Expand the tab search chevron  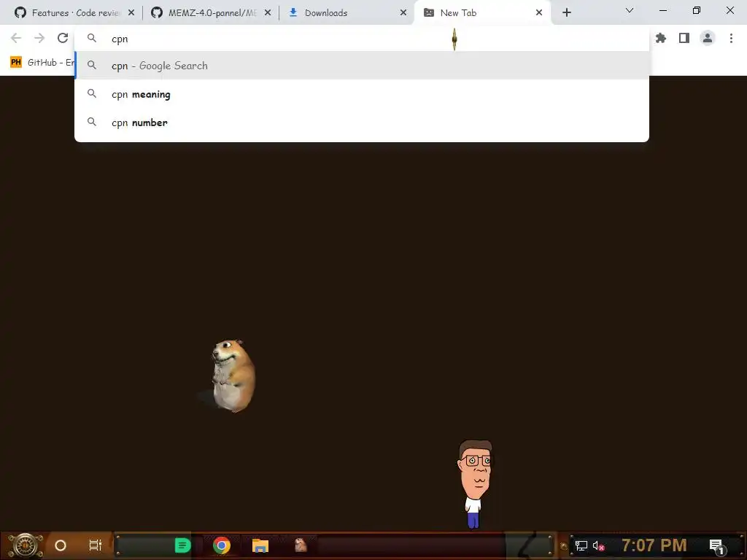click(630, 10)
